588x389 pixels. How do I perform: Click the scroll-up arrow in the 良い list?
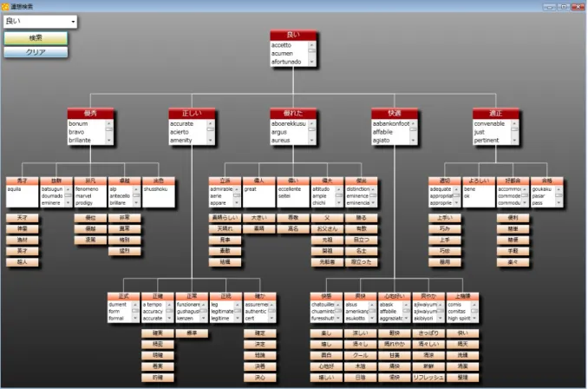(311, 44)
